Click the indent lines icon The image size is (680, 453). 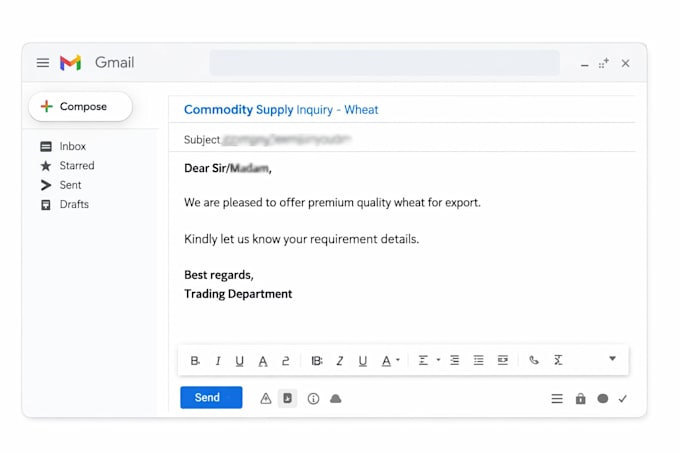454,360
